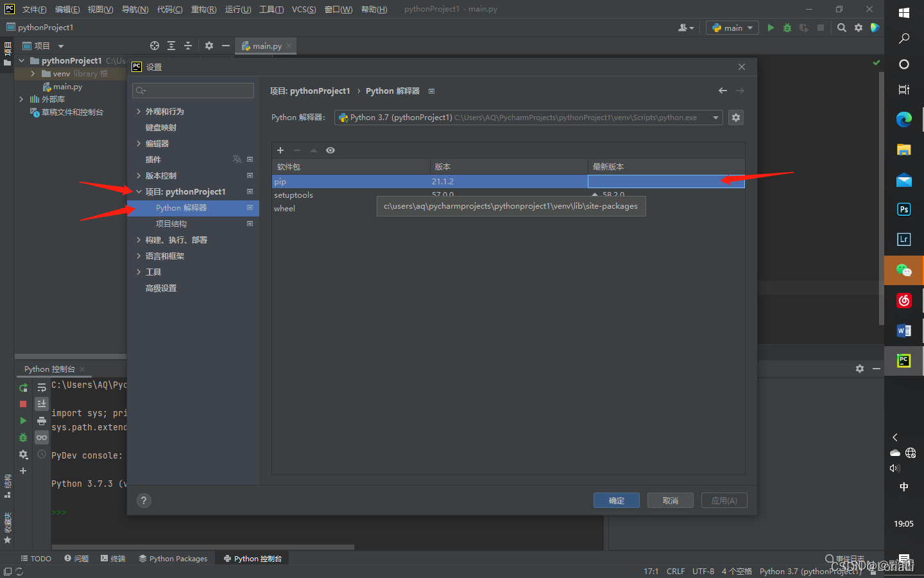Expand 构建、执行、部署 settings section

click(x=139, y=240)
